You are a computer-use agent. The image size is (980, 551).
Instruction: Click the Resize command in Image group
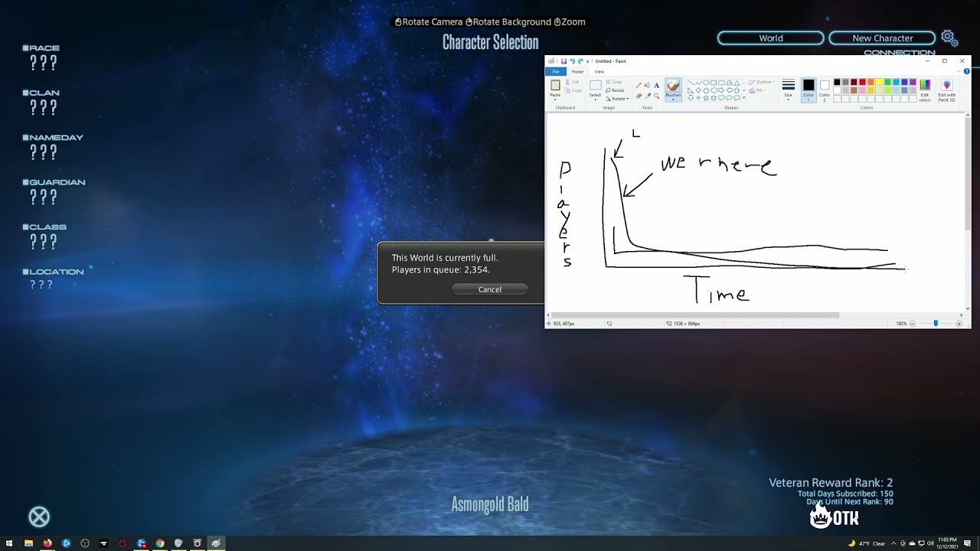coord(615,90)
